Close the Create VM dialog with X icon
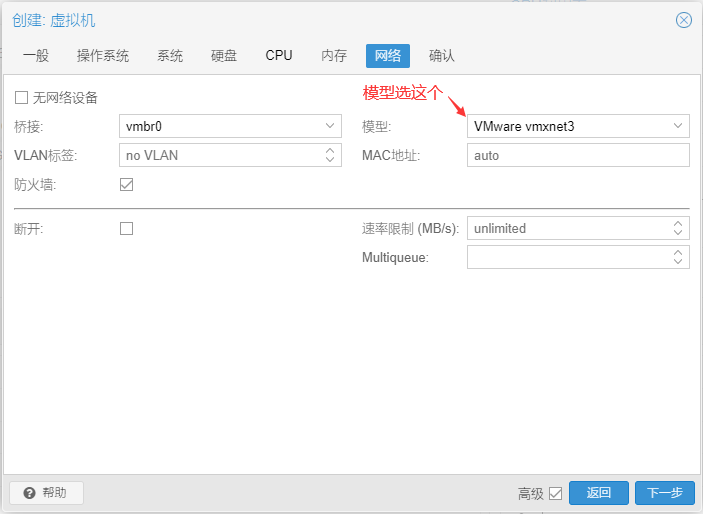The image size is (703, 514). click(x=684, y=20)
